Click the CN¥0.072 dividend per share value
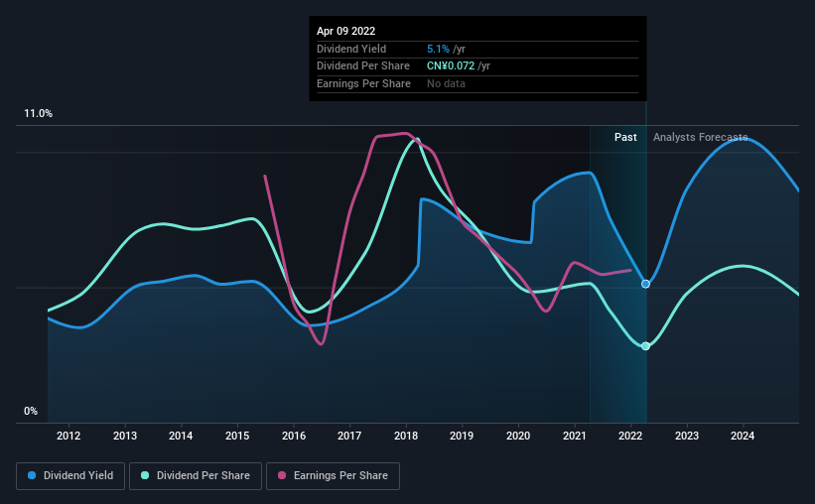Viewport: 815px width, 504px height. 451,66
